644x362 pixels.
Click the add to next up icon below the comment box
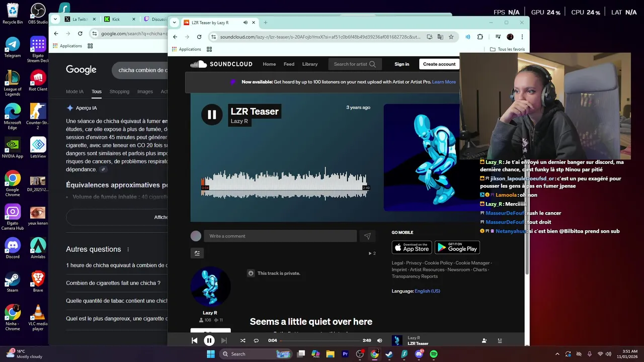(x=197, y=253)
